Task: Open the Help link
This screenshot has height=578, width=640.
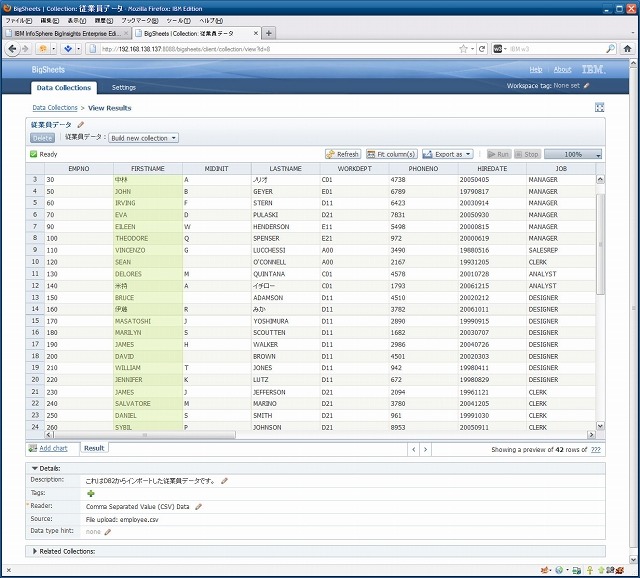Action: [536, 69]
